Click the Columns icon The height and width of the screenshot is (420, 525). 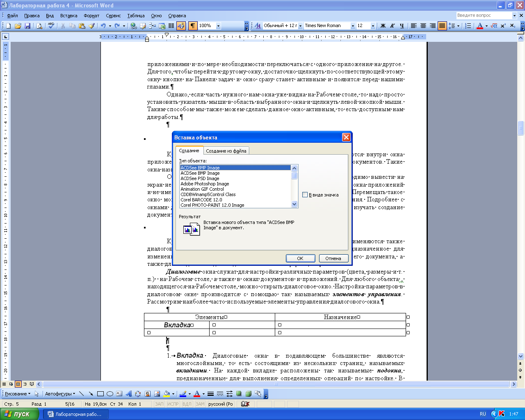(171, 26)
